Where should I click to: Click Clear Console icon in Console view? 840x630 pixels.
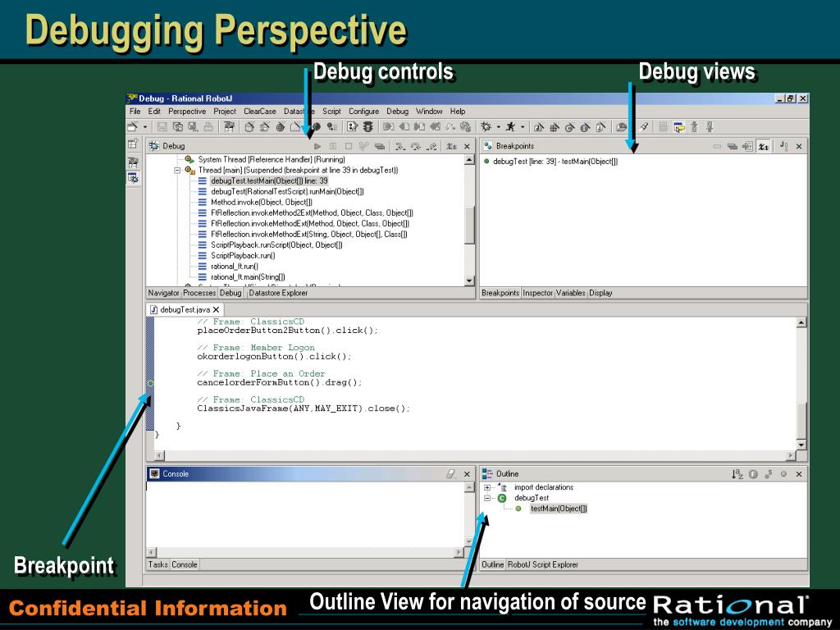[452, 474]
